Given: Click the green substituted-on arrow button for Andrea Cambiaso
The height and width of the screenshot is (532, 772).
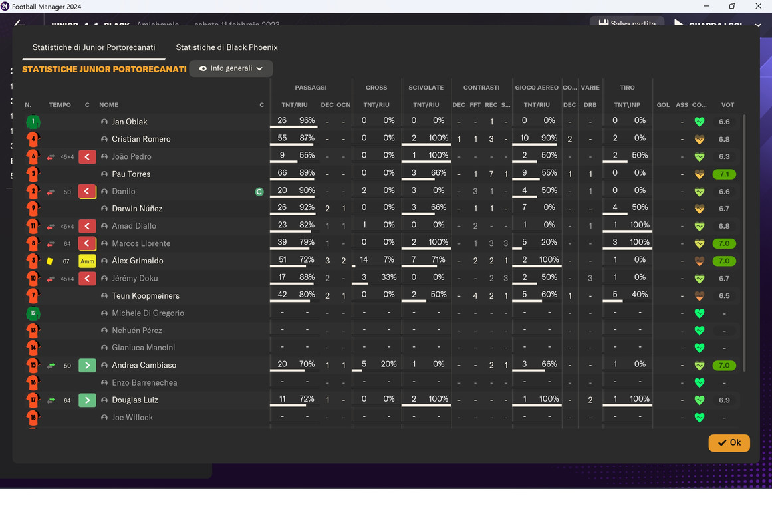Looking at the screenshot, I should 87,366.
